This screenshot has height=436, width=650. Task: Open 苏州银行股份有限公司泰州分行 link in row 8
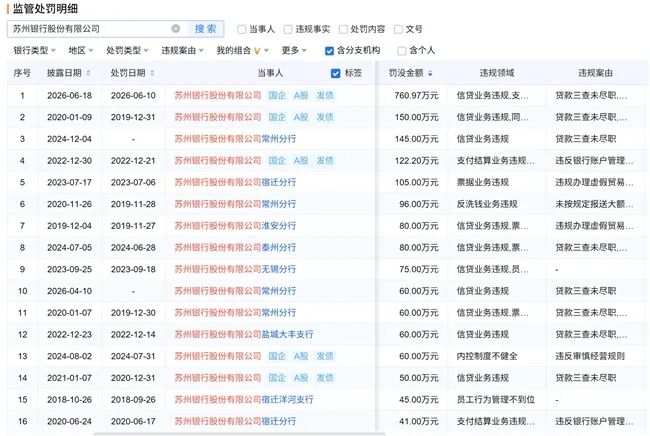(x=235, y=247)
